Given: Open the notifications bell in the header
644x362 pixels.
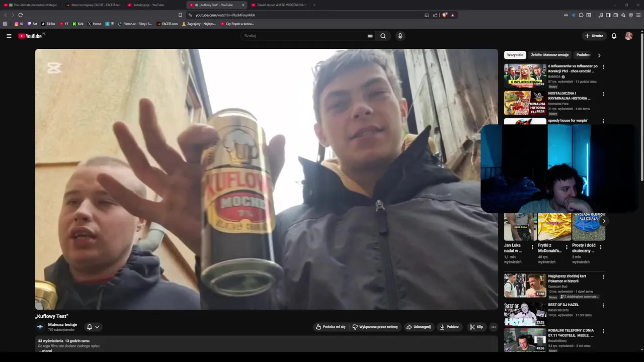Looking at the screenshot, I should pyautogui.click(x=614, y=36).
